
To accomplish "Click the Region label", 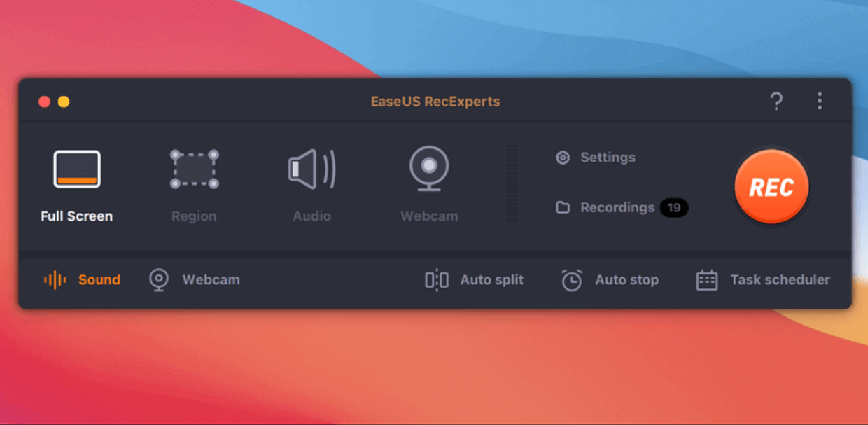I will pos(194,216).
